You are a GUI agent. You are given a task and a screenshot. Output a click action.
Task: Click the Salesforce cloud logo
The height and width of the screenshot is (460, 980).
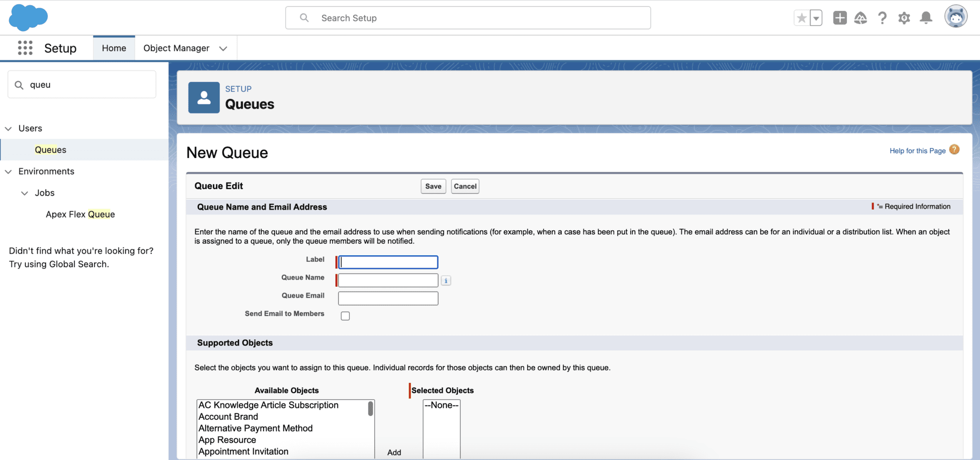28,18
